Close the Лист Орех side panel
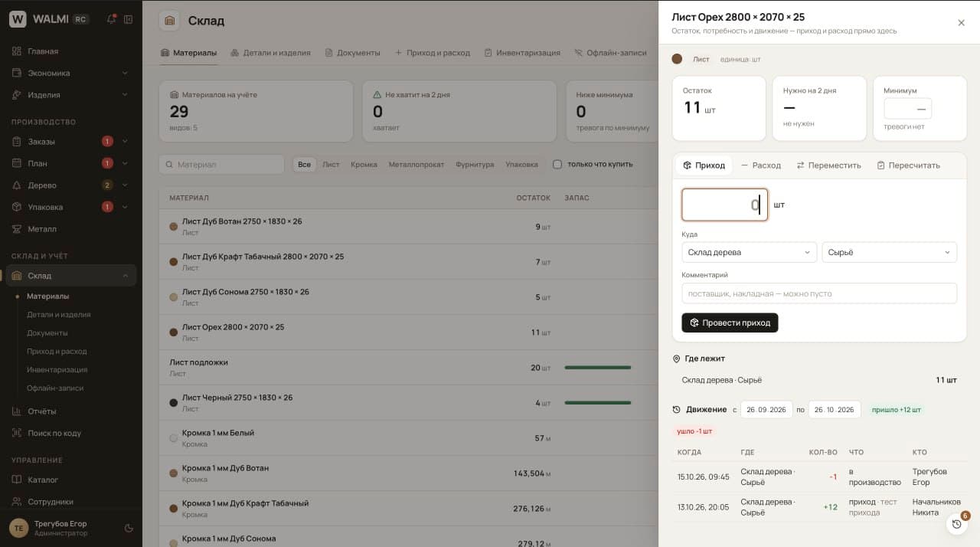The height and width of the screenshot is (547, 980). 961,23
